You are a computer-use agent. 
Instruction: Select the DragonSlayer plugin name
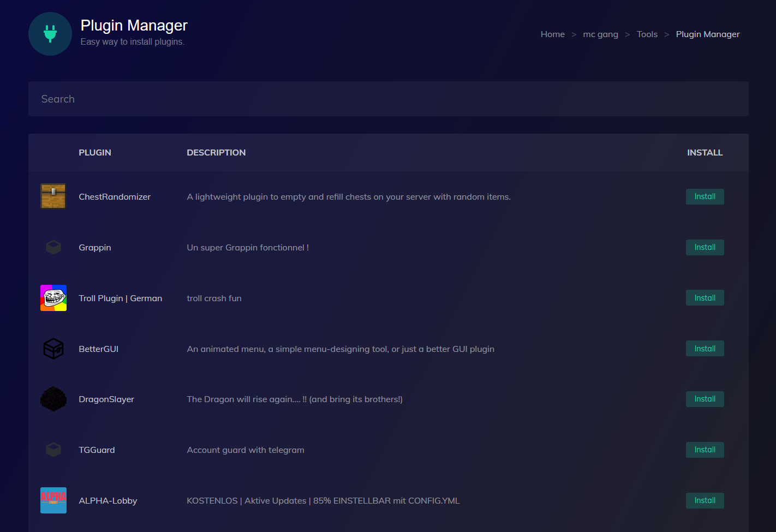pyautogui.click(x=106, y=399)
